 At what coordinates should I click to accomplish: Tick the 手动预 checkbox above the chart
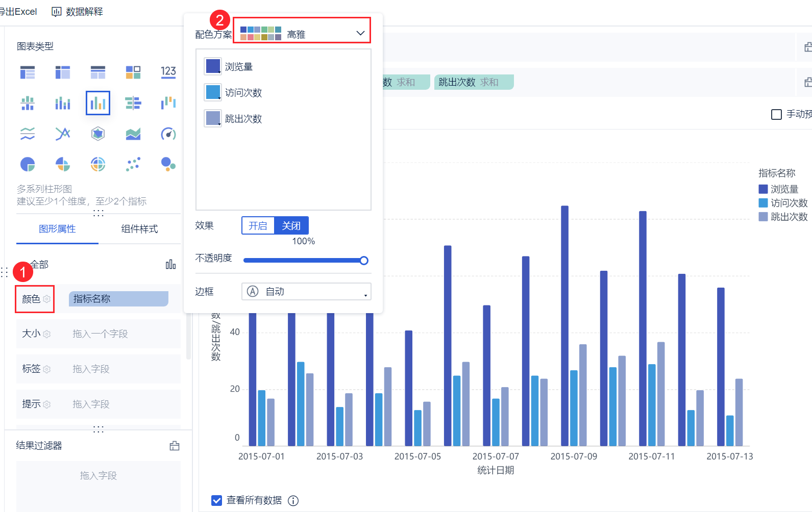776,114
